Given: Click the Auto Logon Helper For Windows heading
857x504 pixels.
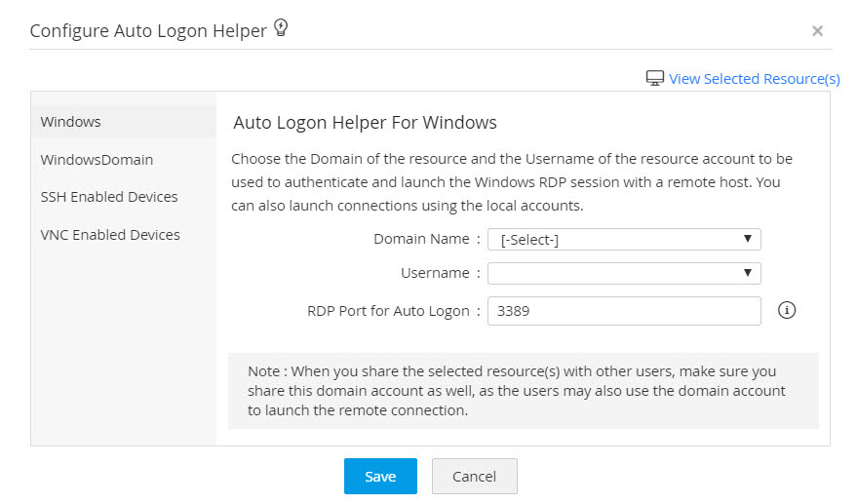Looking at the screenshot, I should [366, 123].
